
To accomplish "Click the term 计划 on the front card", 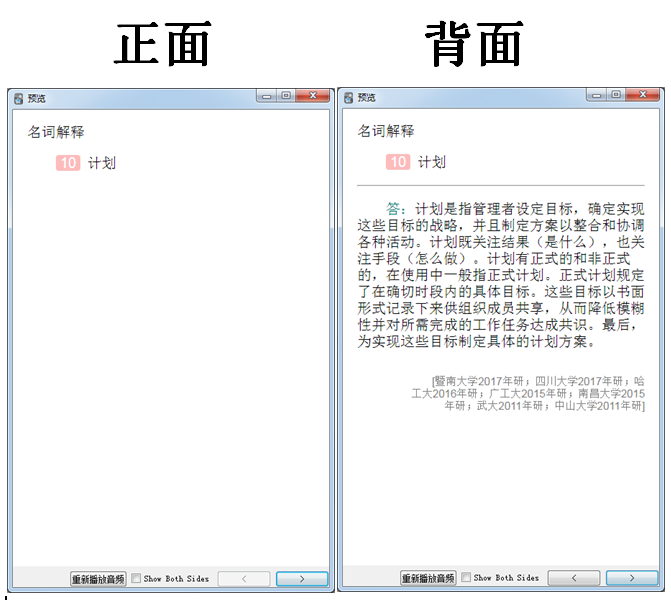I will 102,163.
